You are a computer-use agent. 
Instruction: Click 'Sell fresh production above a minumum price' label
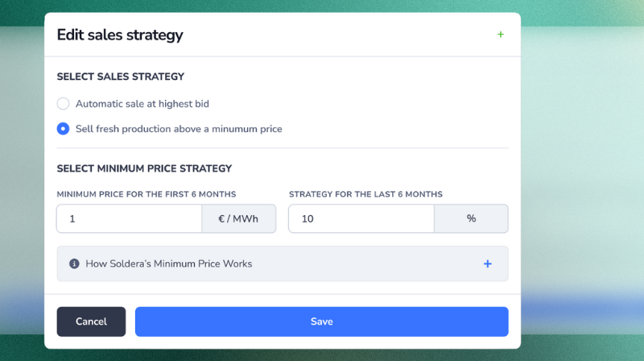click(x=179, y=129)
